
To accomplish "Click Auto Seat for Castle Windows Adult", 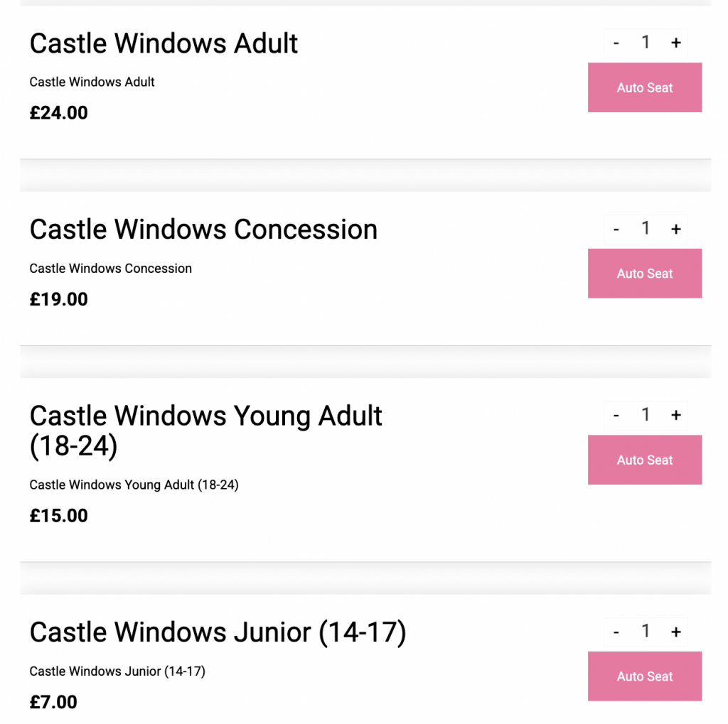I will tap(644, 87).
